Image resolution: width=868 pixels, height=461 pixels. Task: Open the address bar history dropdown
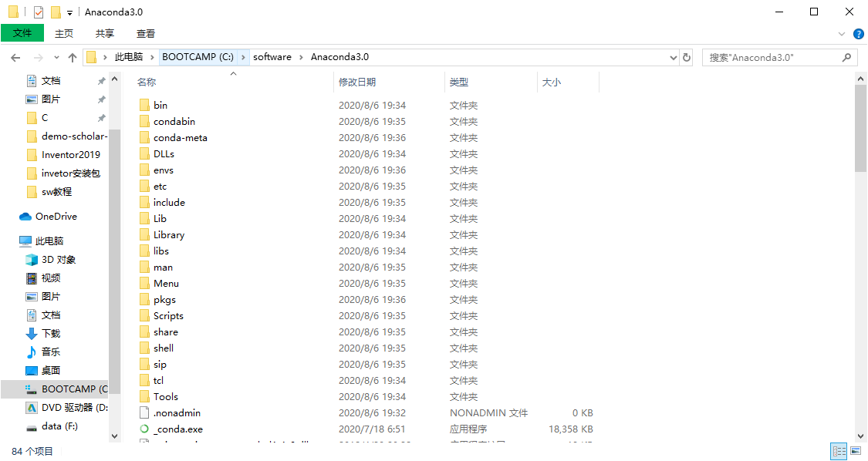[673, 58]
